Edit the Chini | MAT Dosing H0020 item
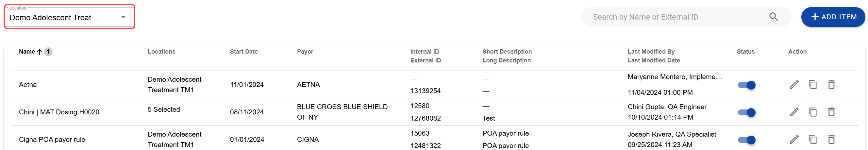 click(794, 112)
